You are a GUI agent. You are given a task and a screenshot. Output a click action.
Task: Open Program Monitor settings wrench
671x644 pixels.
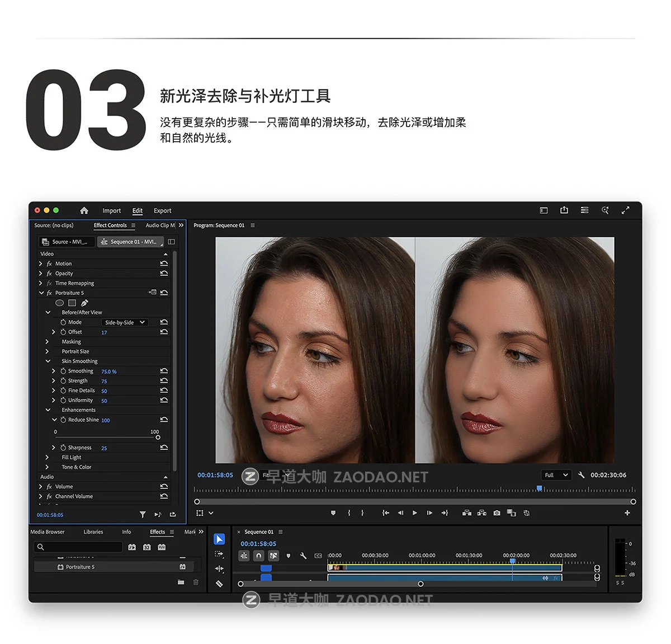click(x=581, y=475)
